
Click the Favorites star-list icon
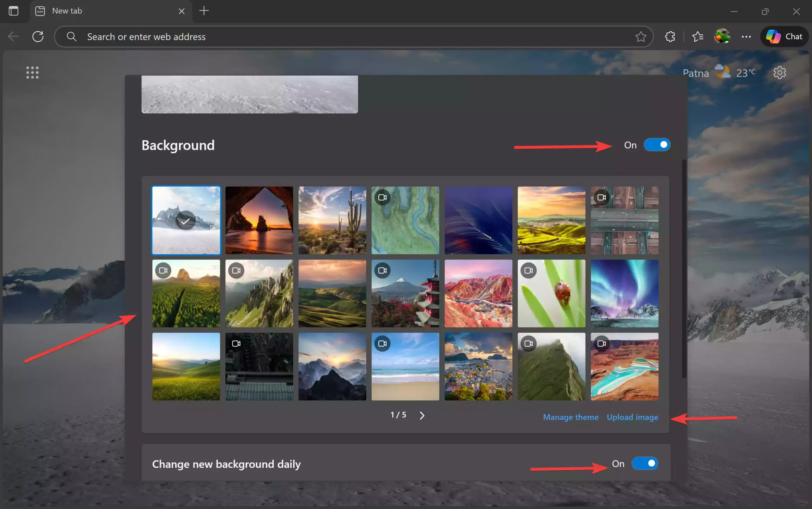[697, 36]
